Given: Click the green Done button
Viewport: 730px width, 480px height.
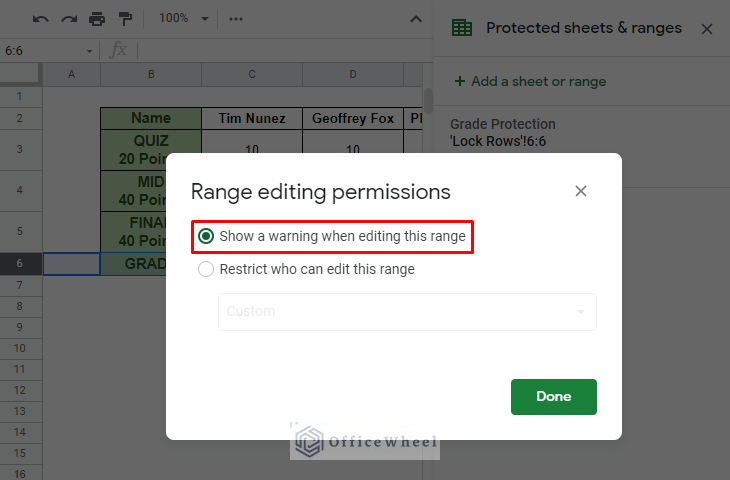Looking at the screenshot, I should tap(554, 396).
